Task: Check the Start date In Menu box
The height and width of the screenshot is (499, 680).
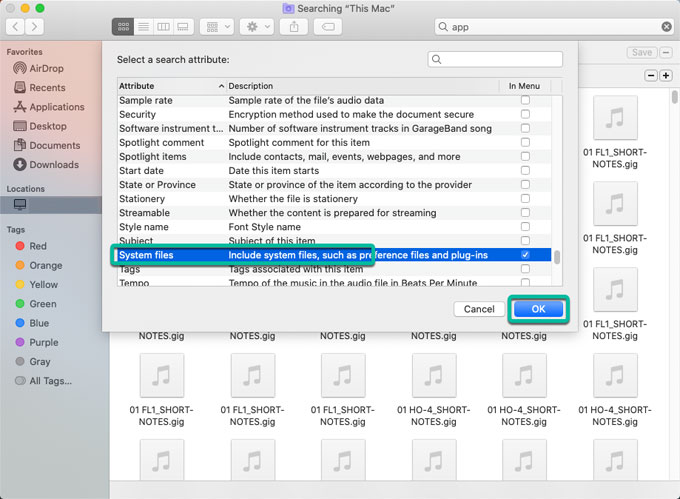Action: point(525,170)
